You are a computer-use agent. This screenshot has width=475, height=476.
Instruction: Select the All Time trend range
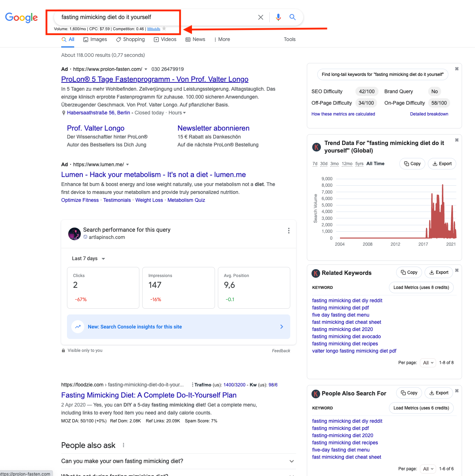click(375, 164)
